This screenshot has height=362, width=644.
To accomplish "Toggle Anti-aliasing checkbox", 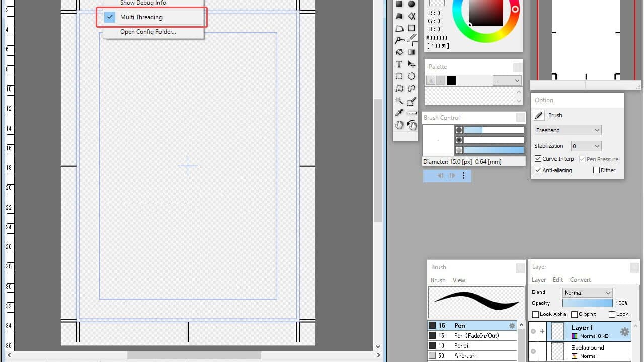I will pos(538,170).
